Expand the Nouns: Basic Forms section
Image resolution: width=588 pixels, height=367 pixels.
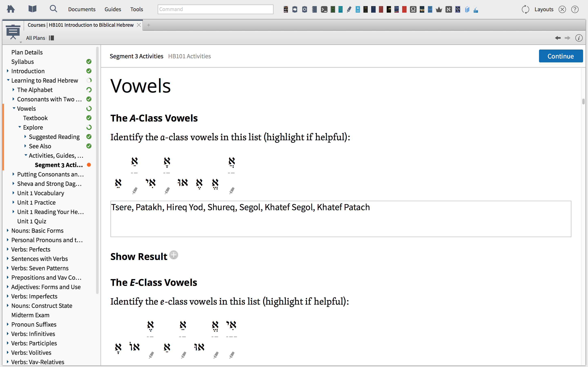pyautogui.click(x=8, y=230)
